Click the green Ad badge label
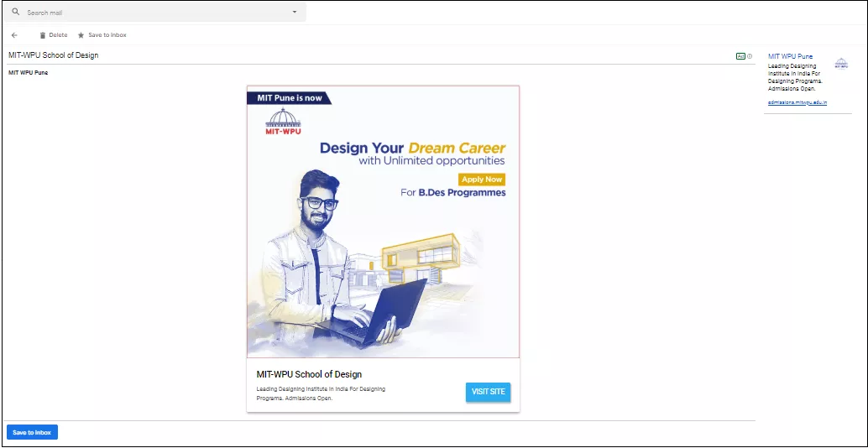 [x=740, y=56]
